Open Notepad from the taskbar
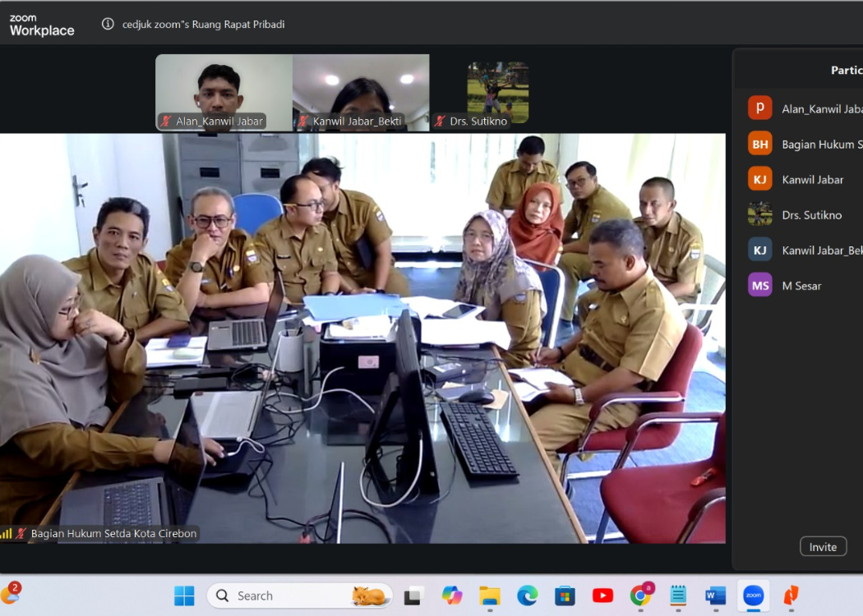This screenshot has height=616, width=863. click(678, 595)
